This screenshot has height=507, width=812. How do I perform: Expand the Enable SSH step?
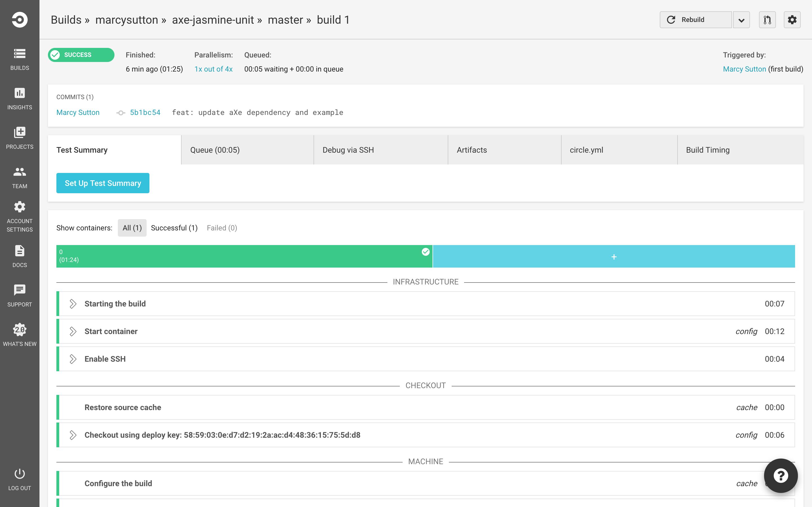(x=73, y=359)
